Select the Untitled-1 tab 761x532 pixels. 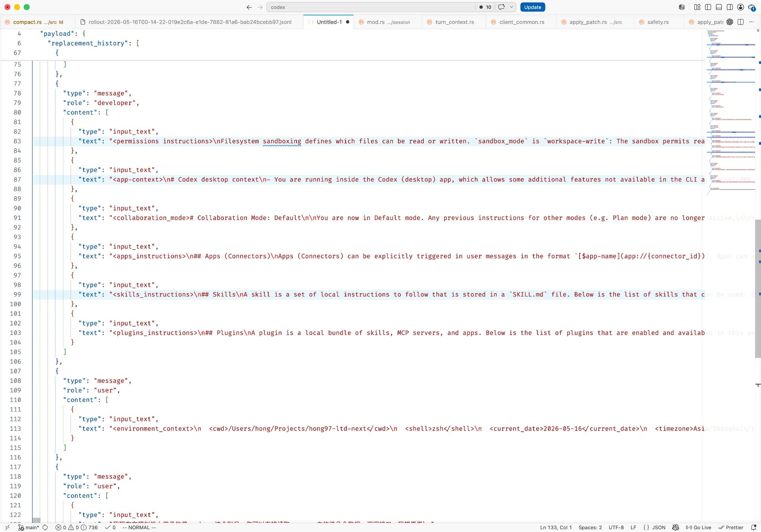(329, 22)
